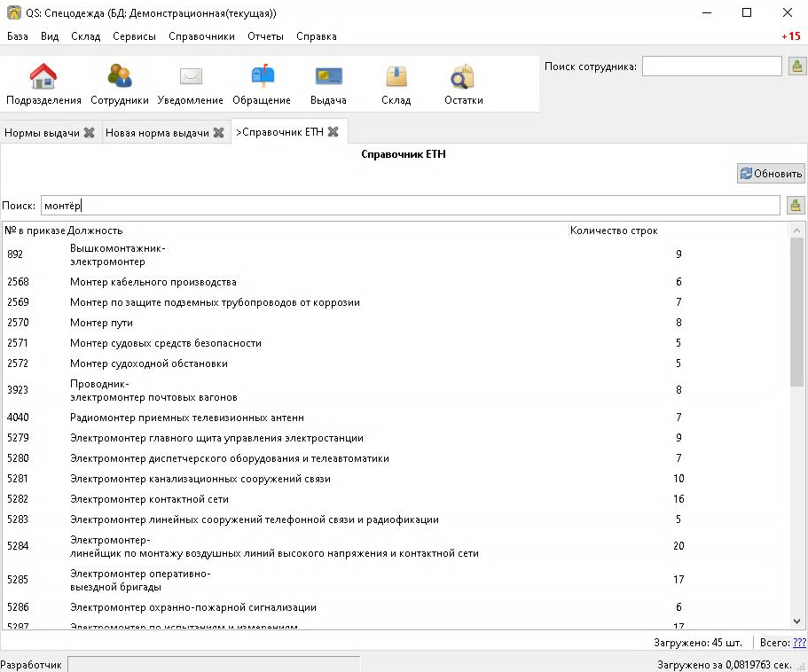This screenshot has width=808, height=672.
Task: Open the Сервисы menu
Action: 134,36
